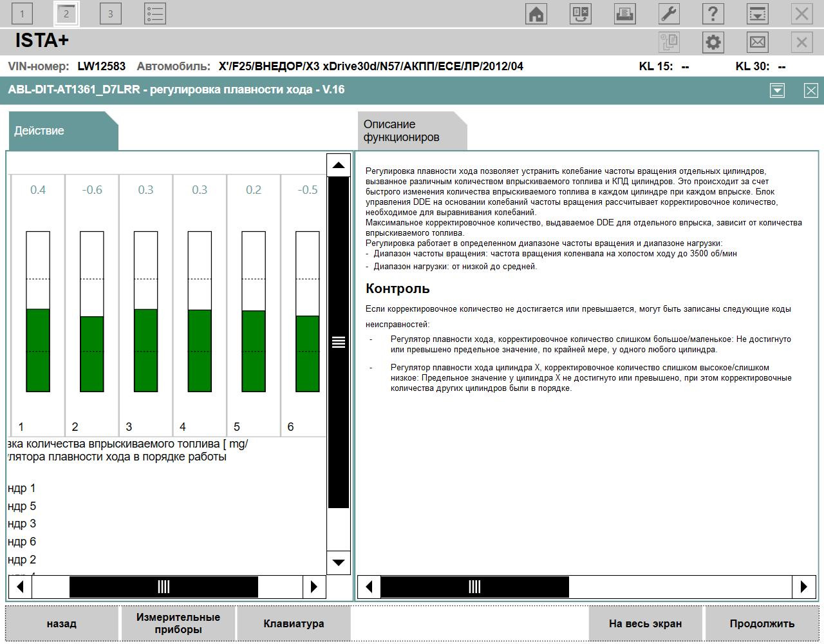Viewport: 824px width, 644px height.
Task: Click the right arrow of the left panel horizontal scrollbar
Action: [314, 587]
